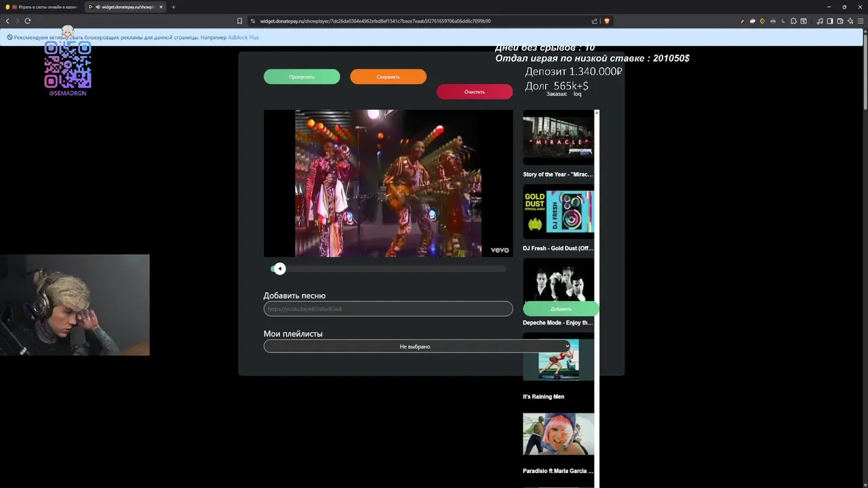Toggle the browser sidebar panel icon
Image resolution: width=868 pixels, height=488 pixels.
[x=830, y=21]
